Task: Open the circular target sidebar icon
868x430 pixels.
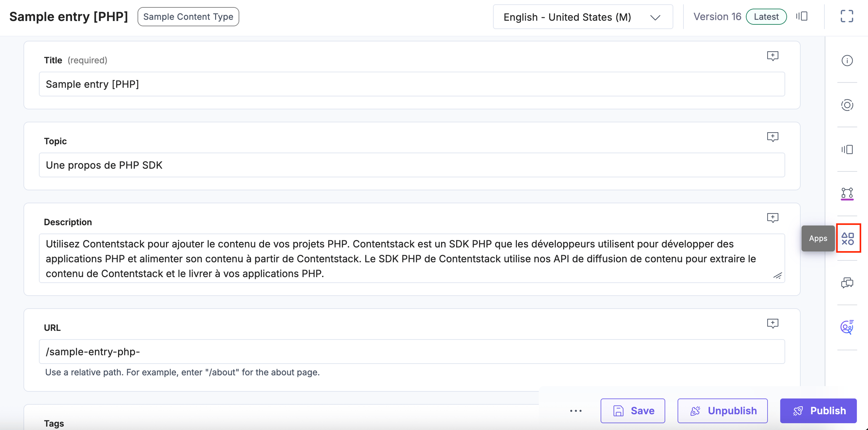Action: point(847,105)
